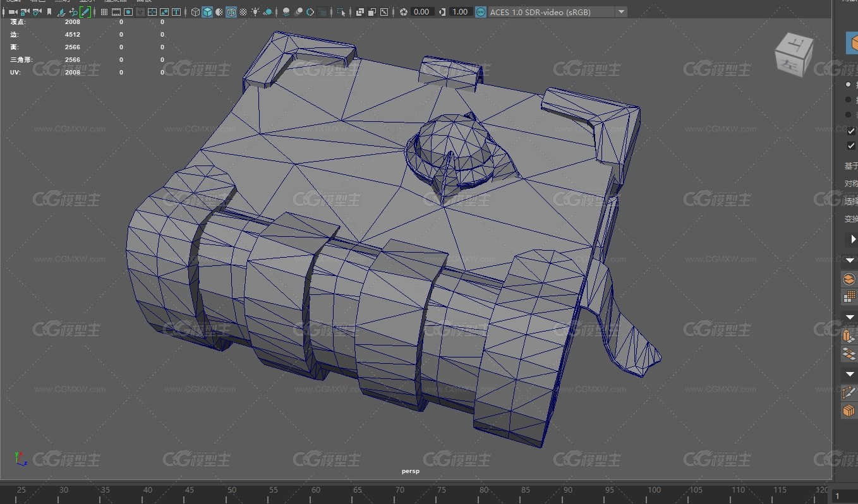The height and width of the screenshot is (504, 858).
Task: Click the camera bookmarks icon
Action: 49,12
